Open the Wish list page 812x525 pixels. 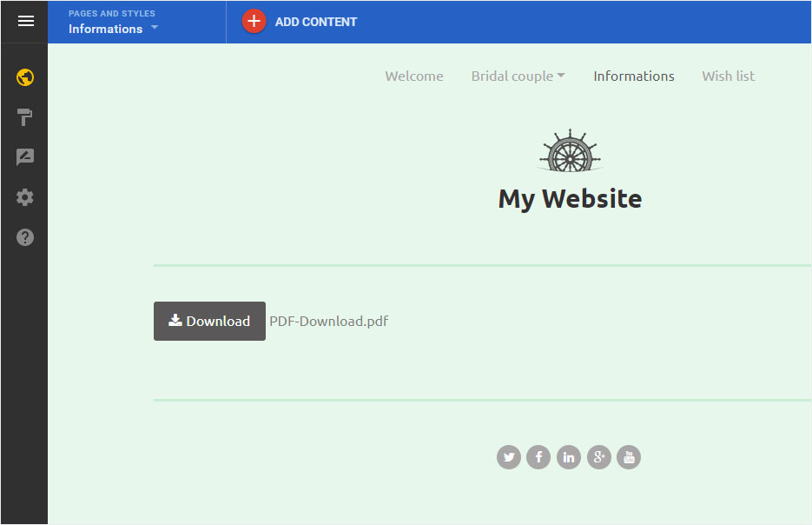(x=728, y=76)
